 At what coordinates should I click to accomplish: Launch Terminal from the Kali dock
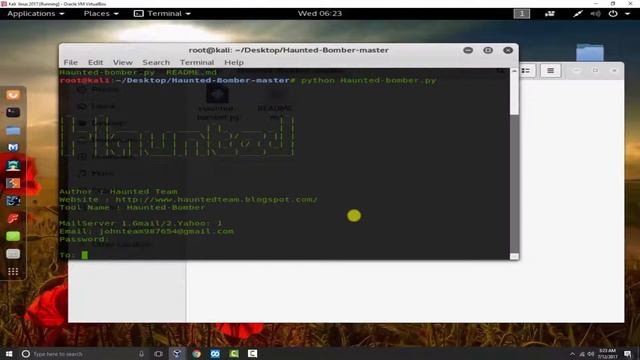click(13, 112)
